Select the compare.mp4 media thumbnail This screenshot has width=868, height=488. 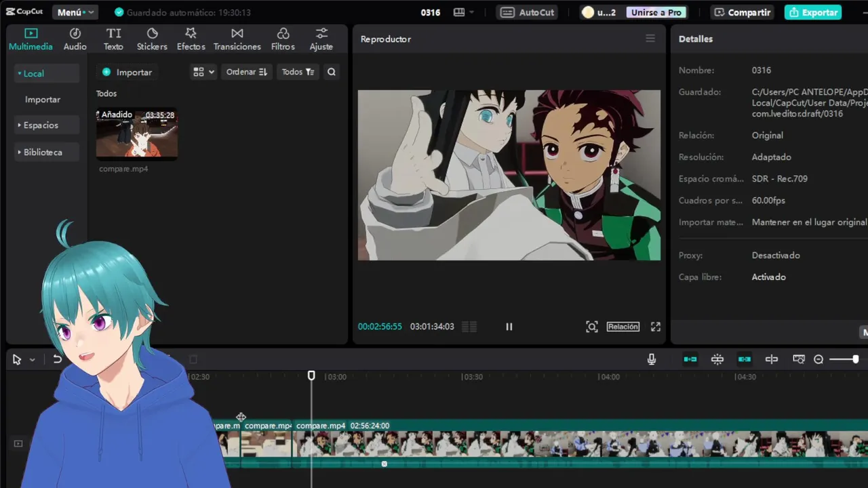pyautogui.click(x=137, y=134)
